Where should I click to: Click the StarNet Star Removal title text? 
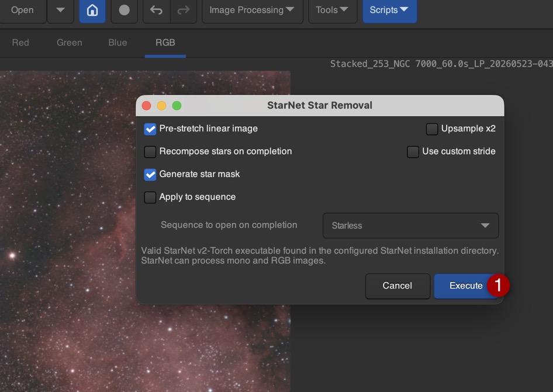click(x=320, y=105)
